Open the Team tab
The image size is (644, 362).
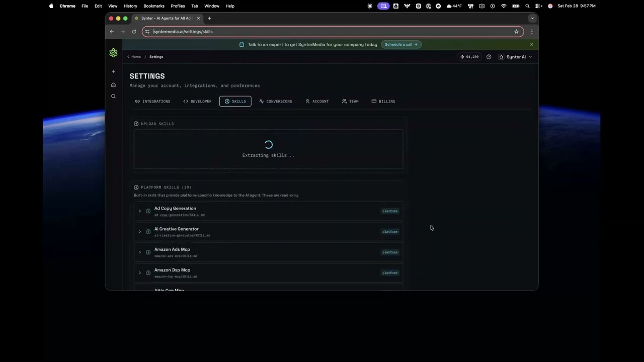[x=350, y=102]
